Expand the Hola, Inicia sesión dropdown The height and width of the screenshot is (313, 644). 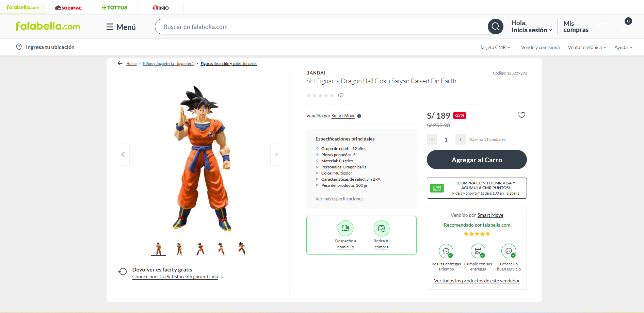[531, 27]
